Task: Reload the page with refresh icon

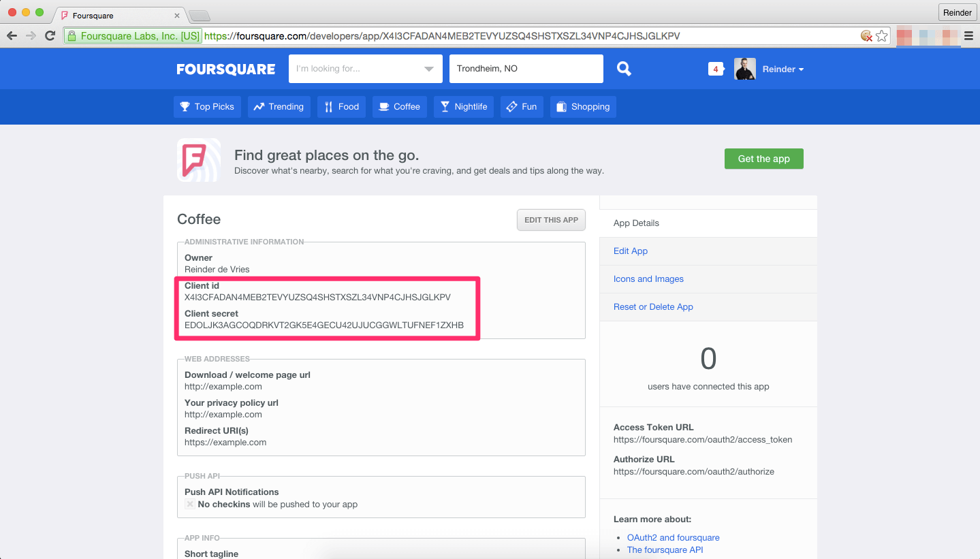Action: 50,36
